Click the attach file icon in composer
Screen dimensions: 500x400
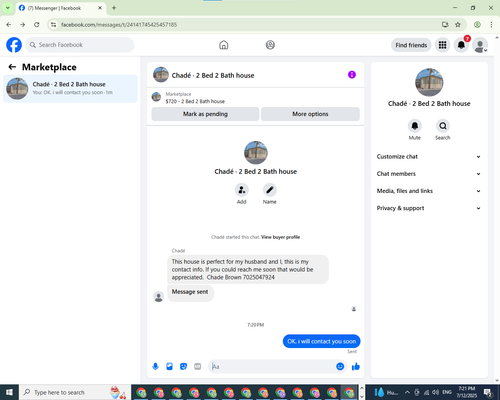tap(169, 367)
